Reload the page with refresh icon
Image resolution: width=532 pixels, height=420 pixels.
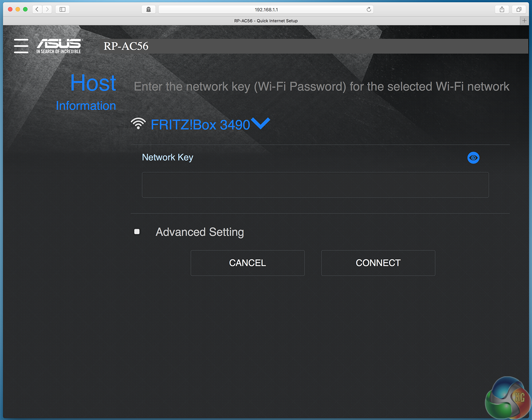369,9
